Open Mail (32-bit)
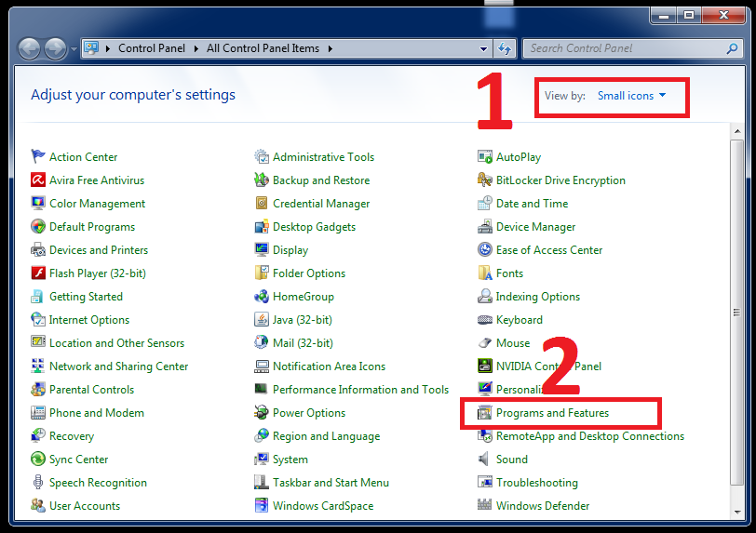Image resolution: width=756 pixels, height=533 pixels. pos(303,342)
